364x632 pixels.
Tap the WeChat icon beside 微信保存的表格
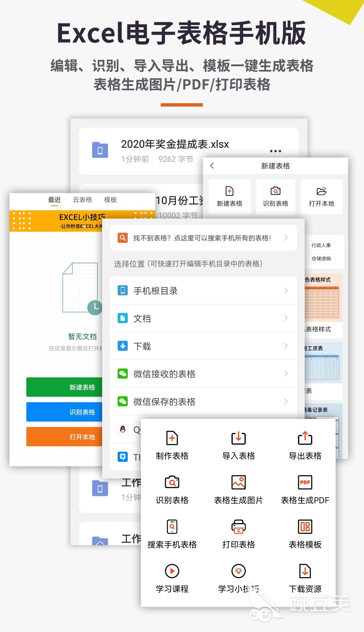coord(123,401)
